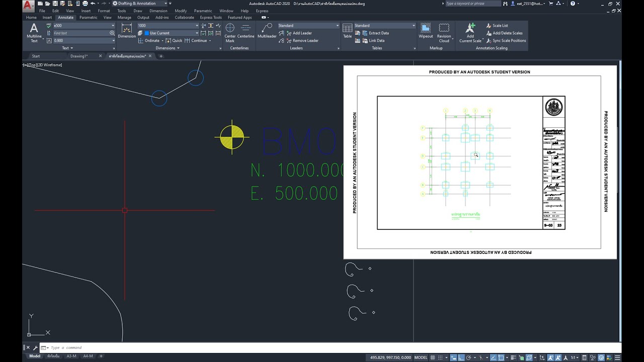The image size is (644, 362).
Task: Click the new layout plus button beside A4-M
Action: pos(101,356)
